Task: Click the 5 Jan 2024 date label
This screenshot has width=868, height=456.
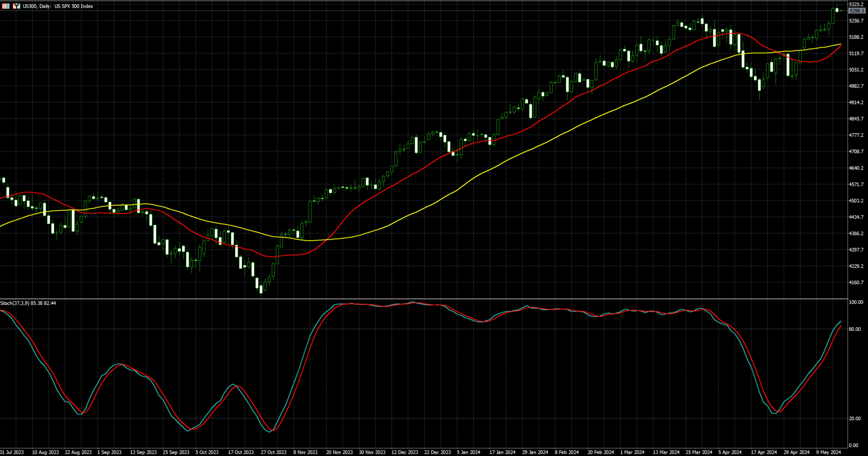Action: [468, 452]
